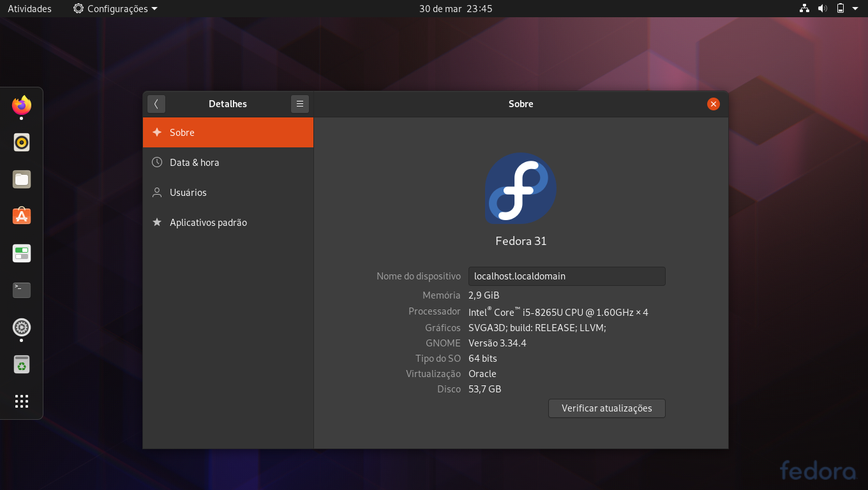Click the Settings gear icon in the dock
This screenshot has height=490, width=868.
pos(22,327)
